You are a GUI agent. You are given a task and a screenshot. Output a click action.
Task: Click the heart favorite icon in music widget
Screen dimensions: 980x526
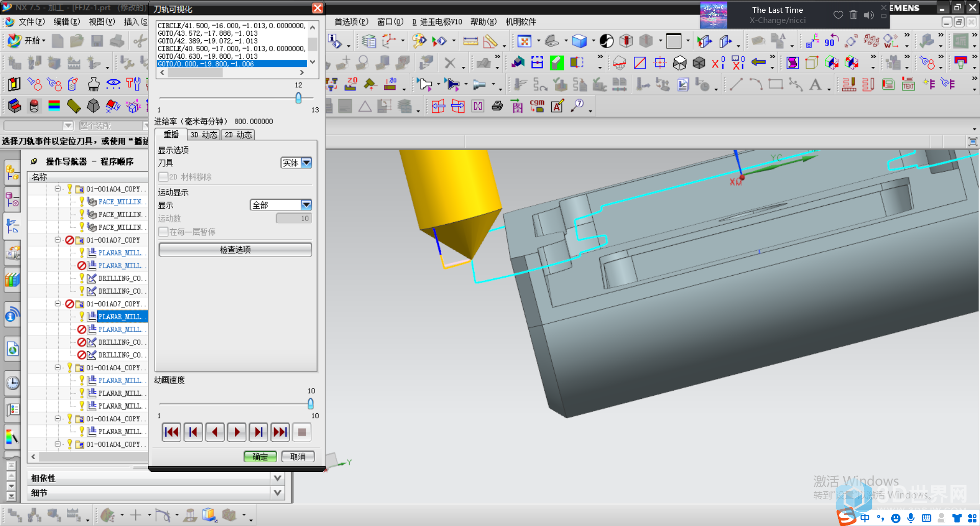(838, 15)
